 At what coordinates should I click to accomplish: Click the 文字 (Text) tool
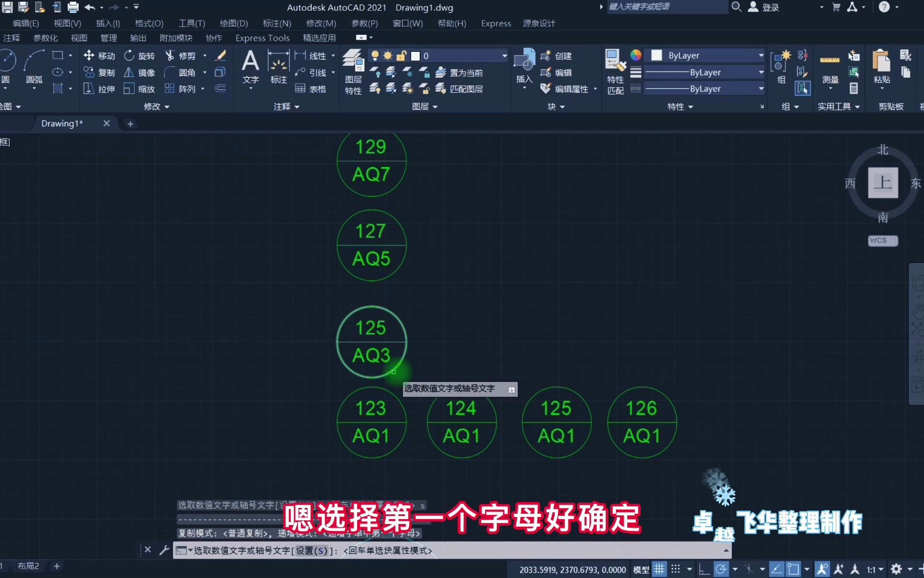(x=250, y=64)
